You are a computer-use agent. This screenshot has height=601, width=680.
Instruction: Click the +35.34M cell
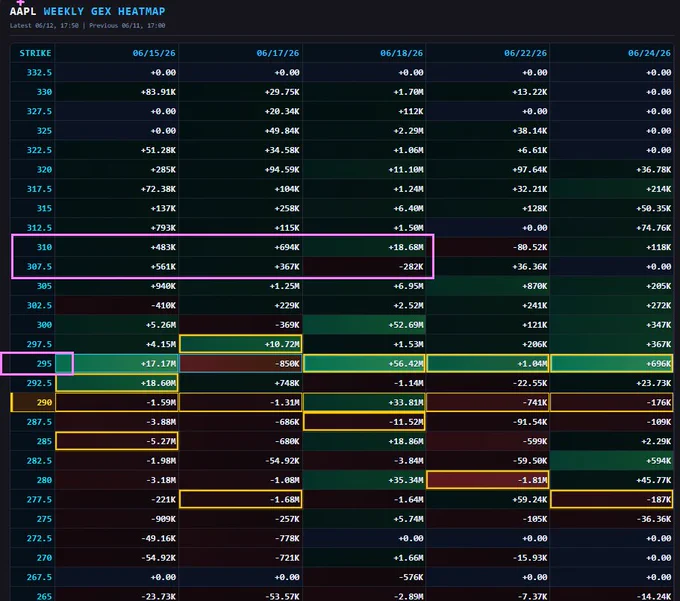click(364, 480)
